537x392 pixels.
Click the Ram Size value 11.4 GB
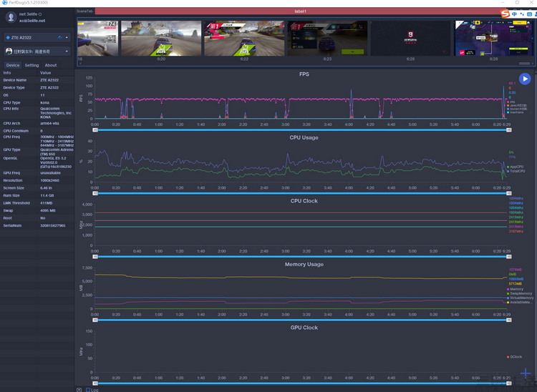47,195
